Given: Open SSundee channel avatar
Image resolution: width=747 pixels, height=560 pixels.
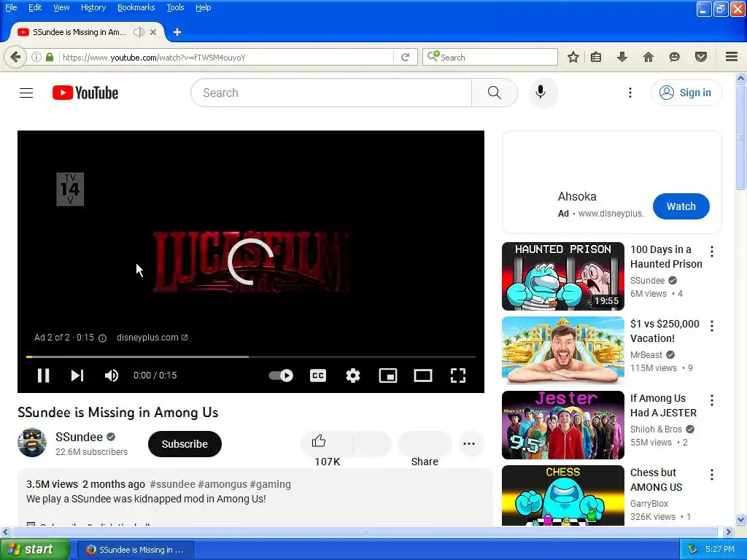Looking at the screenshot, I should pyautogui.click(x=32, y=443).
